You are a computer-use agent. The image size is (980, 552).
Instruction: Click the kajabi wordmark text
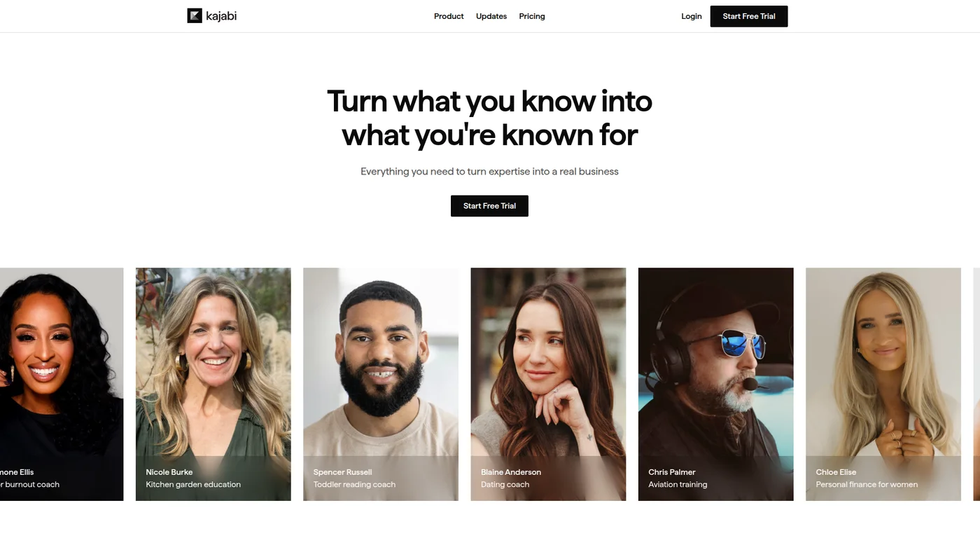pyautogui.click(x=221, y=16)
